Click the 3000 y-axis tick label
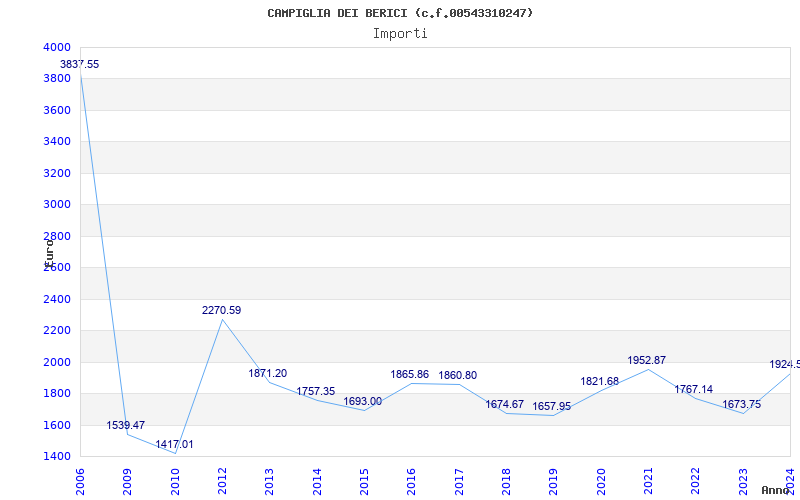This screenshot has width=800, height=500. [x=57, y=205]
